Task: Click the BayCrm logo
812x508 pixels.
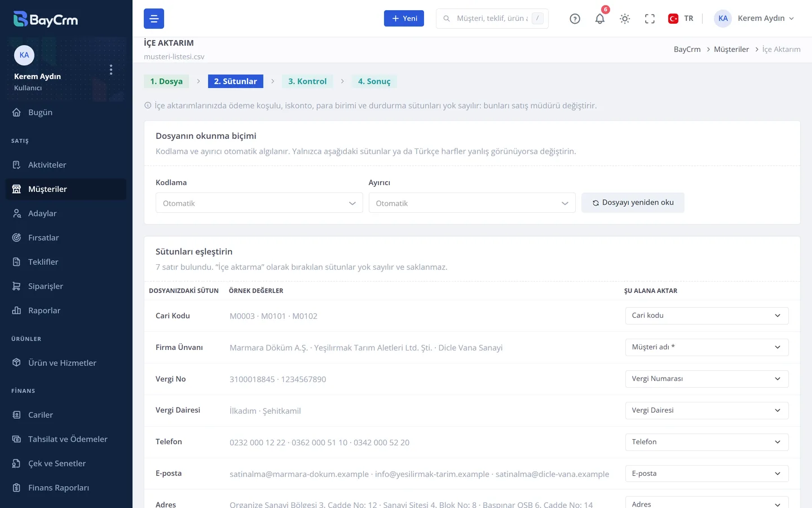Action: [x=46, y=19]
